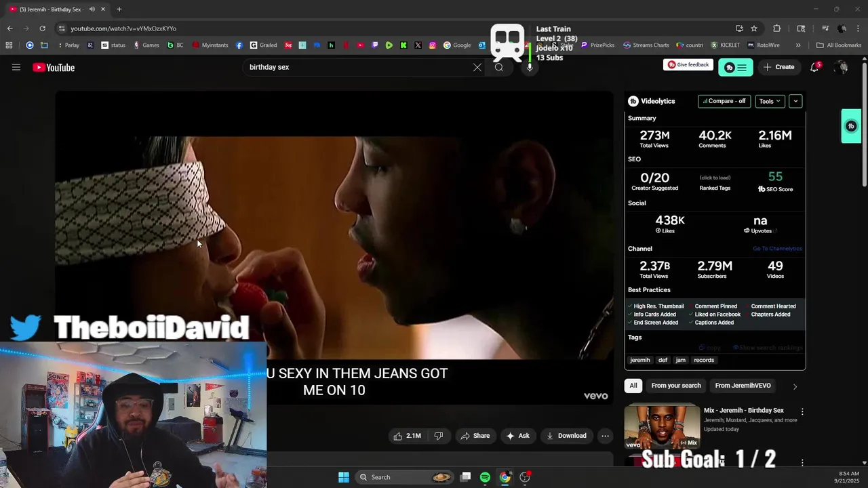Open the Mix - Jeremih Birthday Sex thumbnail
This screenshot has width=868, height=488.
pos(662,426)
